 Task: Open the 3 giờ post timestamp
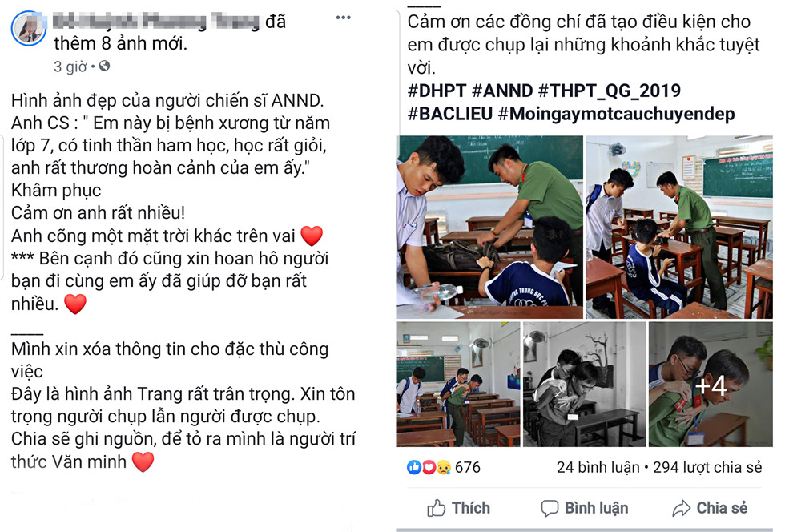pyautogui.click(x=70, y=66)
